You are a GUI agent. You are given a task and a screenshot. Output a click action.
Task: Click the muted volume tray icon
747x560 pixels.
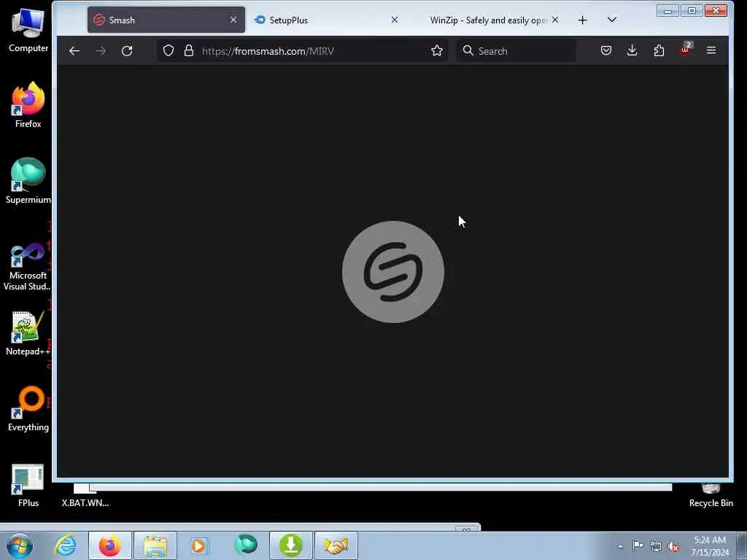click(x=673, y=546)
